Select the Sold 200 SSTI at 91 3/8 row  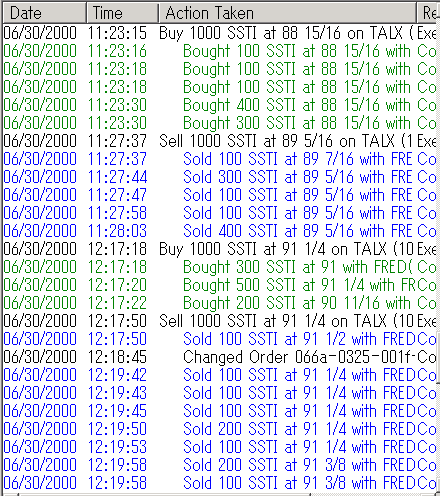[x=220, y=465]
